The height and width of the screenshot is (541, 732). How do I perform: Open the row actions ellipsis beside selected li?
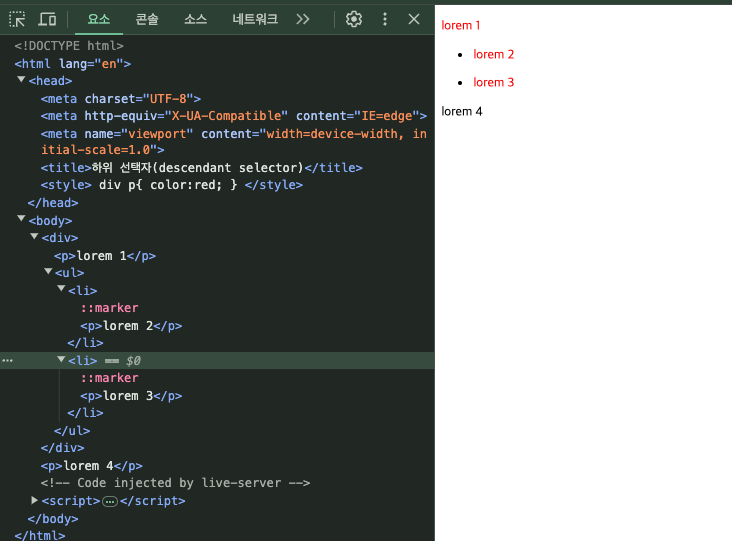[x=7, y=360]
